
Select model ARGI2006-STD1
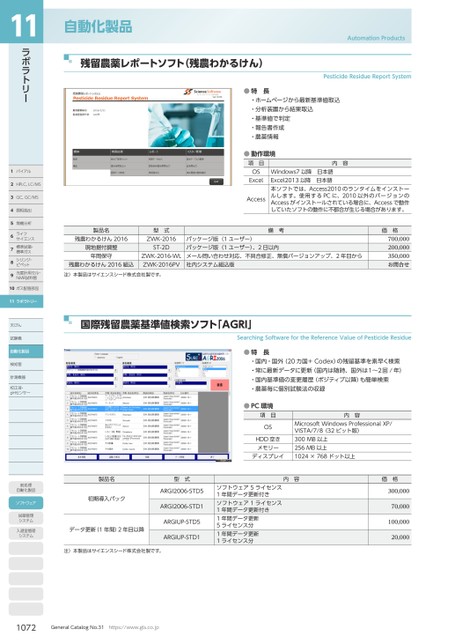(182, 506)
